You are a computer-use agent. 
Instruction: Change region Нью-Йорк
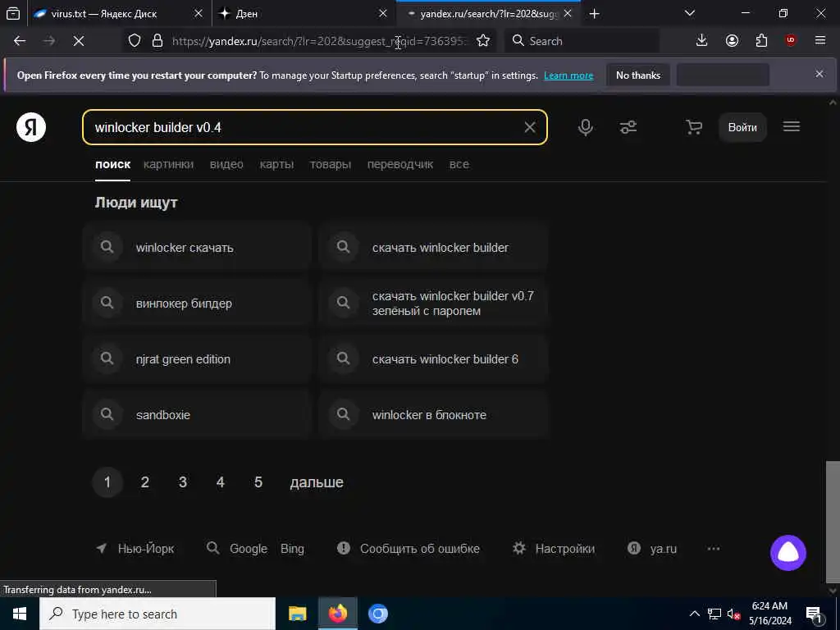[x=135, y=549]
